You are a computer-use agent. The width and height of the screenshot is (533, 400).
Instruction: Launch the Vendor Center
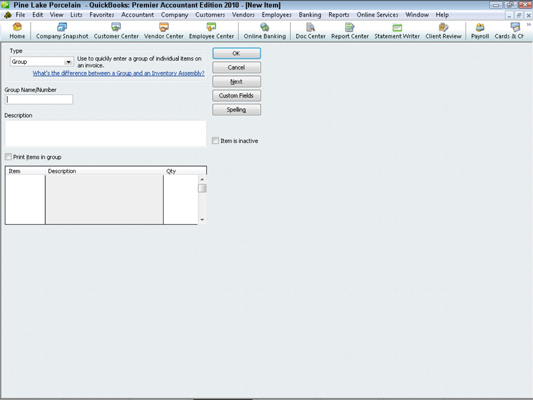click(x=164, y=31)
